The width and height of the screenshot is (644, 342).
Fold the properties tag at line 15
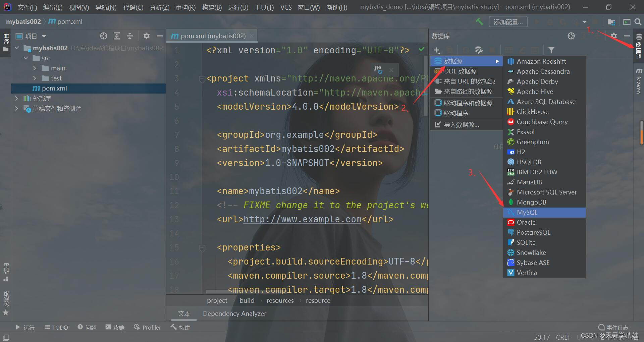coord(202,248)
